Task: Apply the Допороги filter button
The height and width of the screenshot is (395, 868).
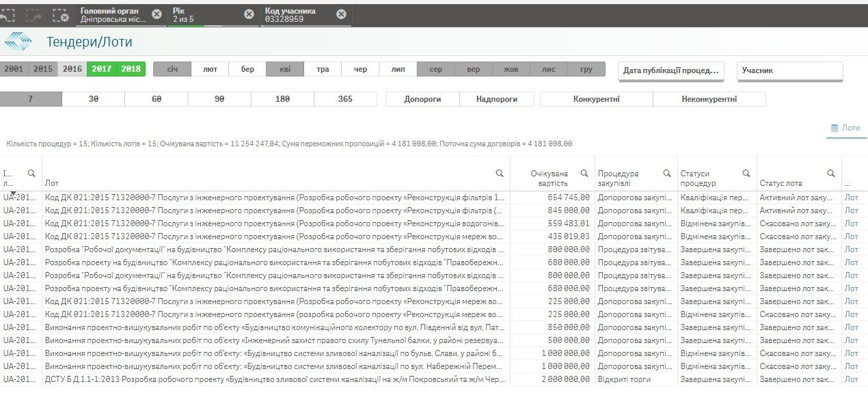Action: tap(422, 98)
